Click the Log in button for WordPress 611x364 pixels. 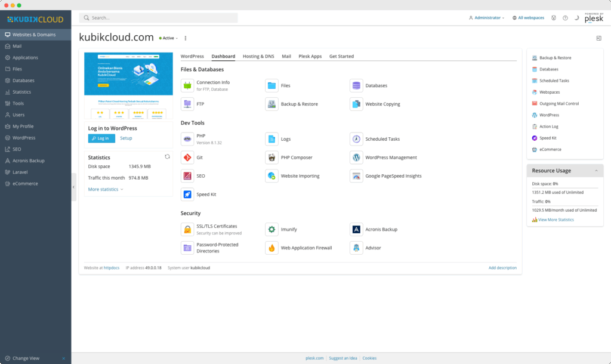pyautogui.click(x=101, y=138)
